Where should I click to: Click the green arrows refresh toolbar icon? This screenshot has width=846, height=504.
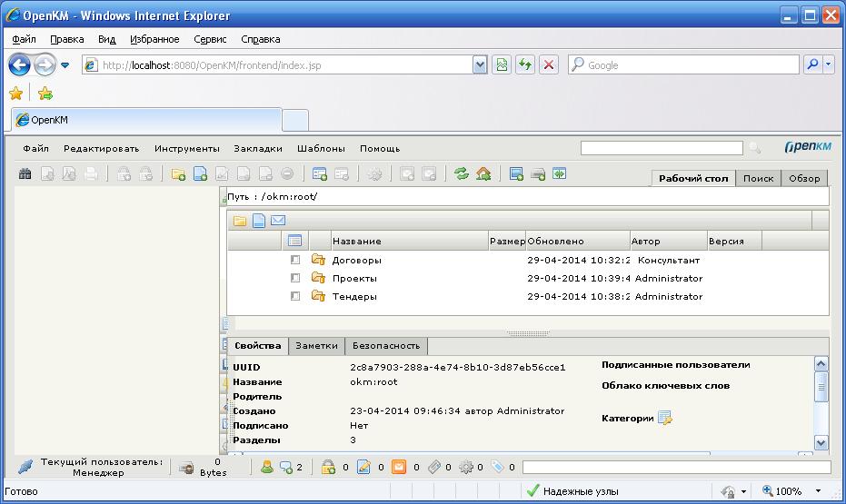pyautogui.click(x=462, y=174)
